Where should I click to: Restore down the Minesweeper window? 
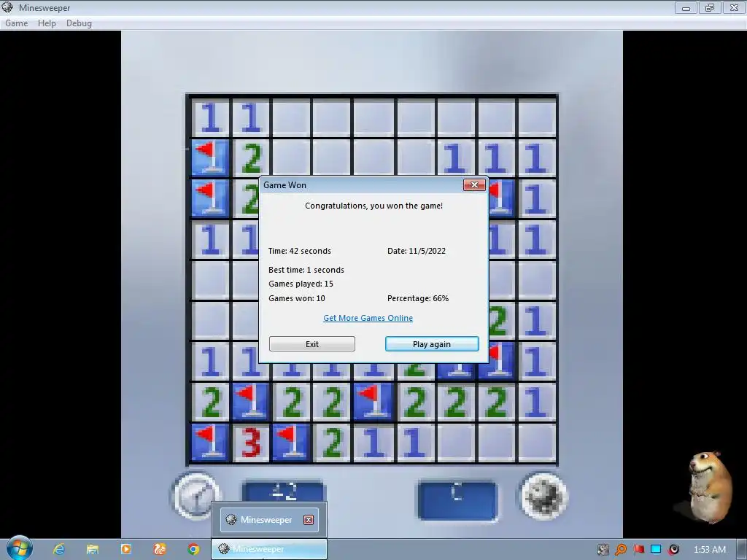pos(710,7)
